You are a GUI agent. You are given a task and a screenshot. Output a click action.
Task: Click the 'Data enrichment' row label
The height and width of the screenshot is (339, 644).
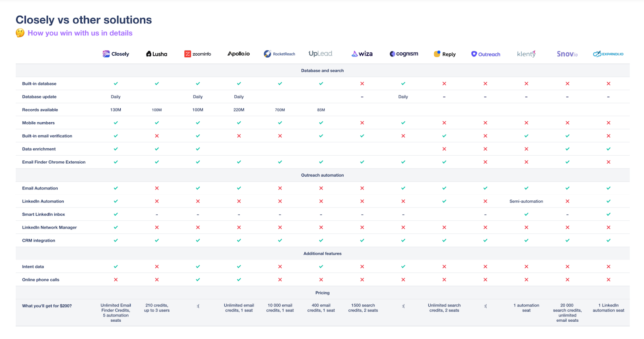[x=39, y=149]
